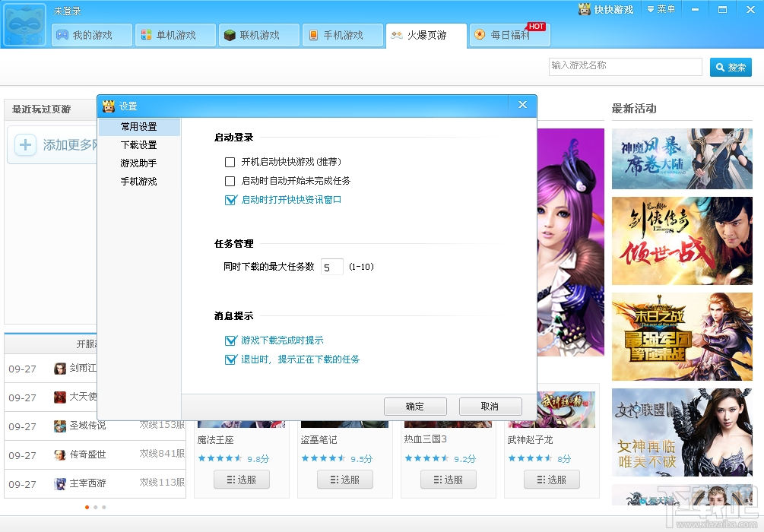Viewport: 764px width, 532px height.
Task: Switch to the 下载设置 settings tab
Action: (141, 144)
